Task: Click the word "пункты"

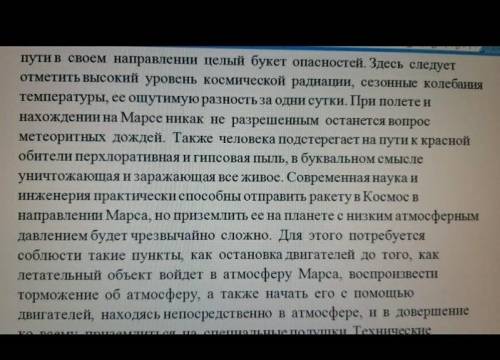Action: coord(157,255)
